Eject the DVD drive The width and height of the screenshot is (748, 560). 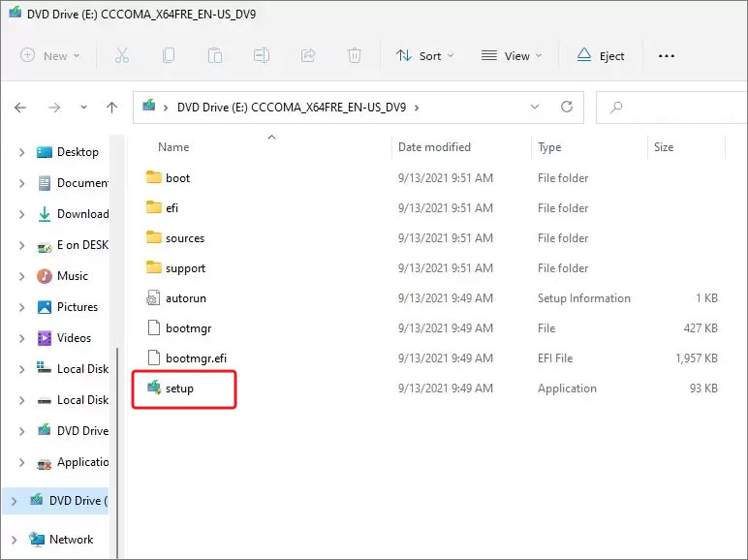click(x=601, y=56)
